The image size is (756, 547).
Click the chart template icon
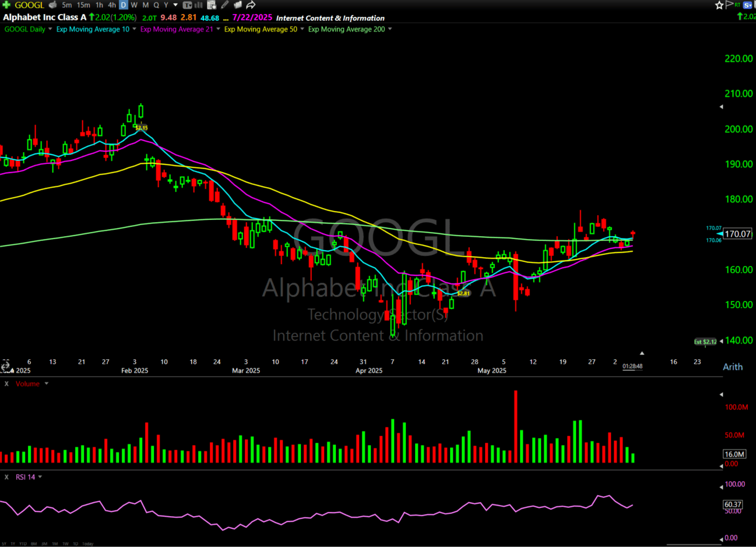click(187, 5)
